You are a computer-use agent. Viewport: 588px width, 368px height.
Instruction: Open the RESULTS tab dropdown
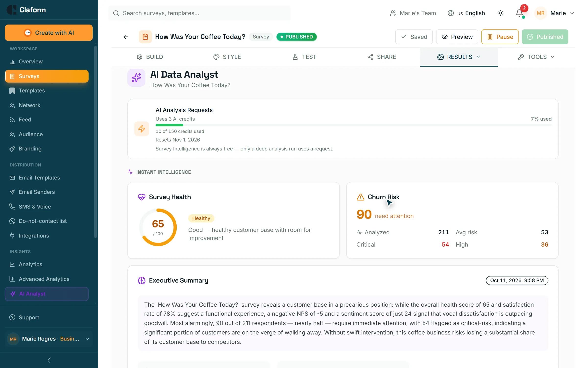[459, 57]
